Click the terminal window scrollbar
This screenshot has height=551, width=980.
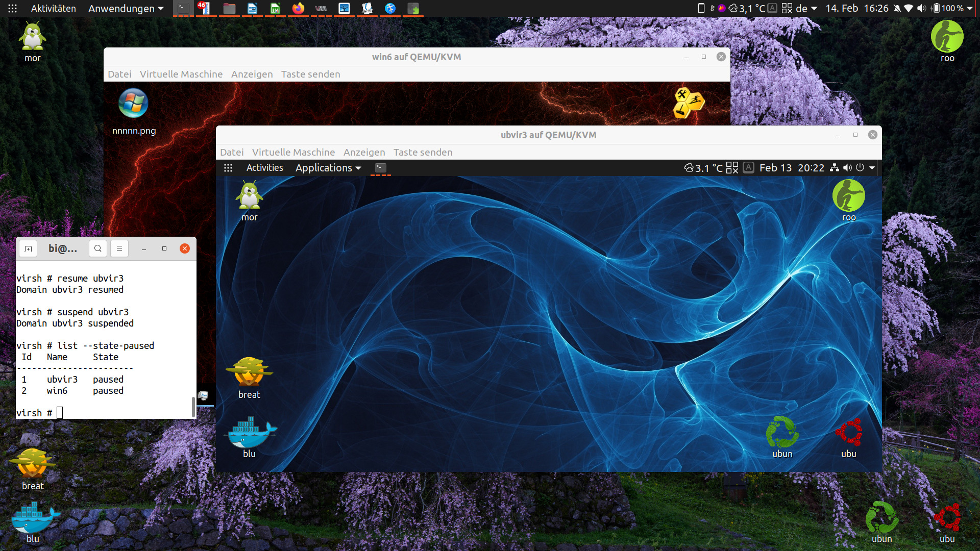point(193,406)
